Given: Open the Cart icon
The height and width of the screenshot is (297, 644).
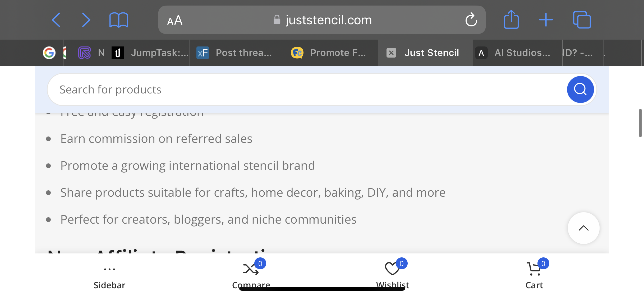Looking at the screenshot, I should [534, 269].
